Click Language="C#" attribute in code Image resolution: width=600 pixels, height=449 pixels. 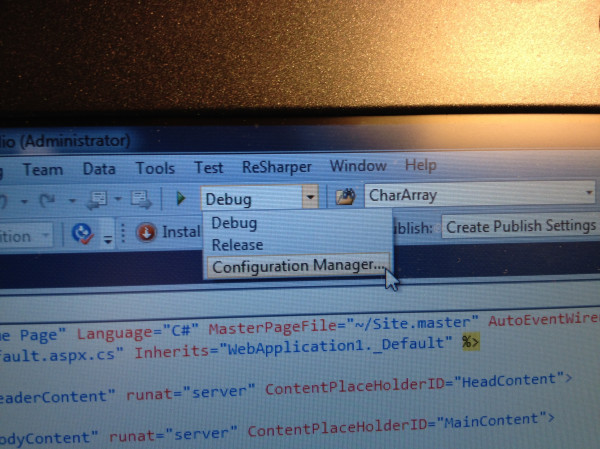click(138, 331)
